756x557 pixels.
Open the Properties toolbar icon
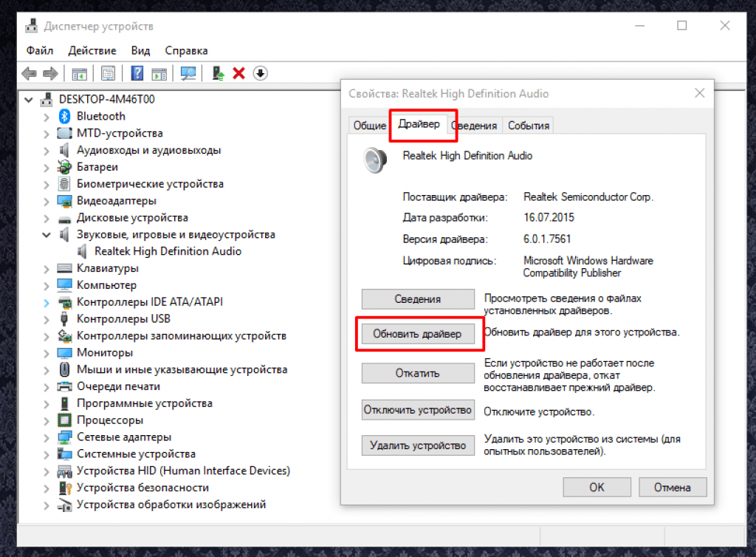click(x=108, y=73)
